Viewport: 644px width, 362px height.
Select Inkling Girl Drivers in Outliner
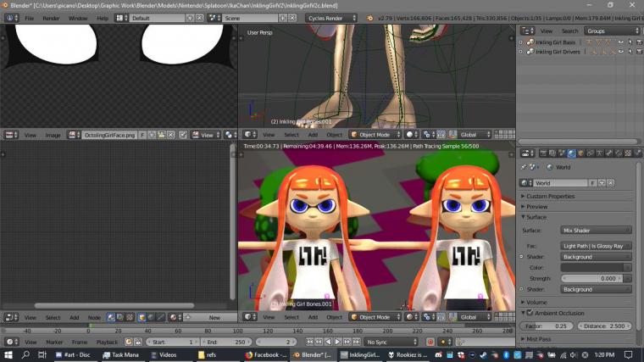coord(558,52)
